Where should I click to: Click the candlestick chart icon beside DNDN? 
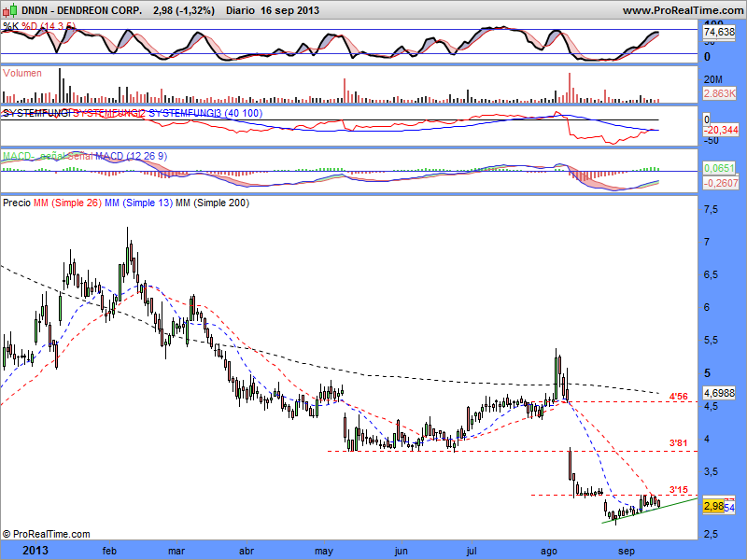click(x=10, y=9)
